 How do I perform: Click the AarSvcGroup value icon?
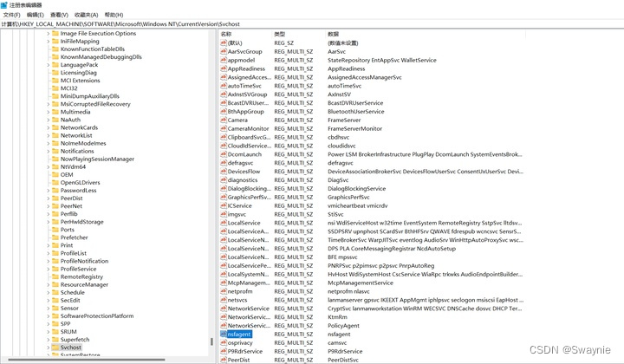(224, 51)
